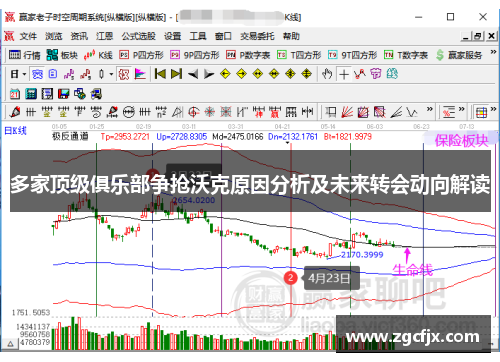Click the 板块 toolbar button
The height and width of the screenshot is (362, 500).
point(62,55)
